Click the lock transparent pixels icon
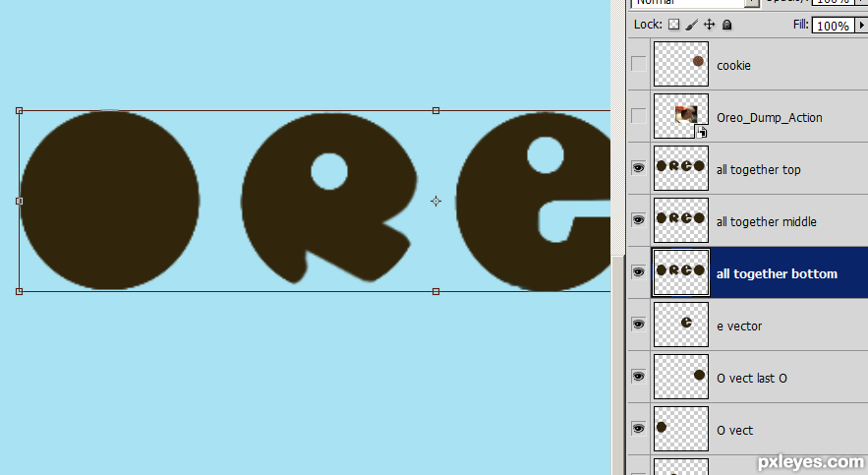Viewport: 868px width, 475px height. pyautogui.click(x=673, y=25)
